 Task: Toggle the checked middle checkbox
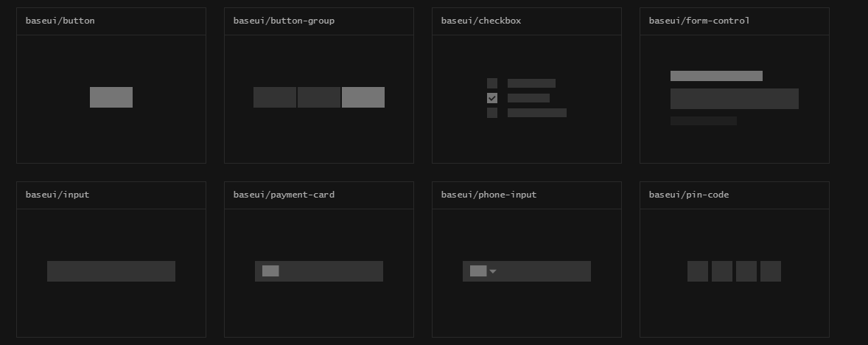492,98
